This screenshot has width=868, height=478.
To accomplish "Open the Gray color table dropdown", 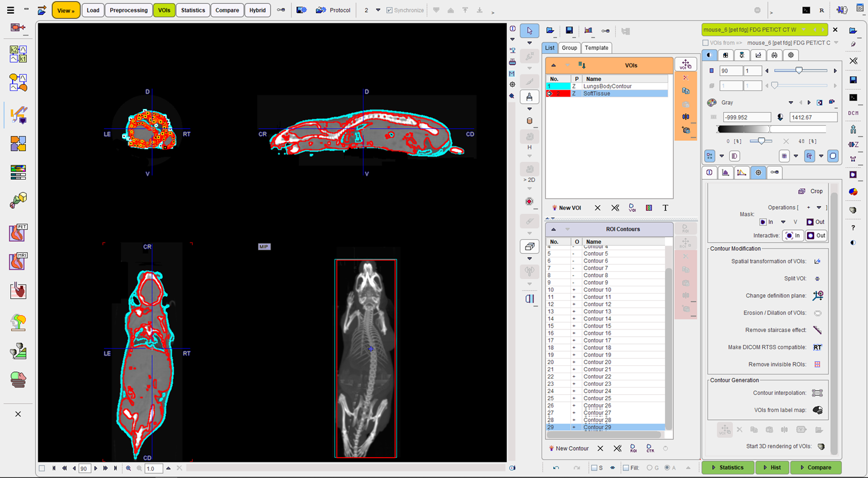I will coord(791,102).
